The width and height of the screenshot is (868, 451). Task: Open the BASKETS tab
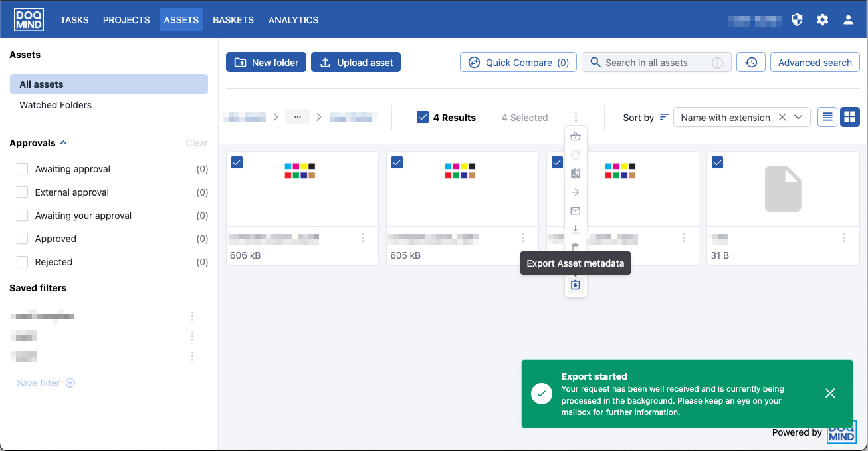click(x=233, y=20)
